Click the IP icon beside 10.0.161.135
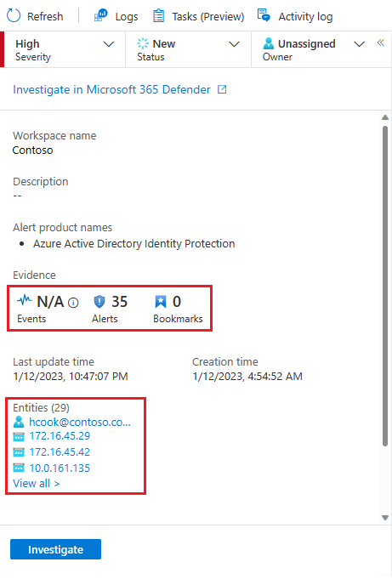This screenshot has height=579, width=392. pyautogui.click(x=19, y=468)
